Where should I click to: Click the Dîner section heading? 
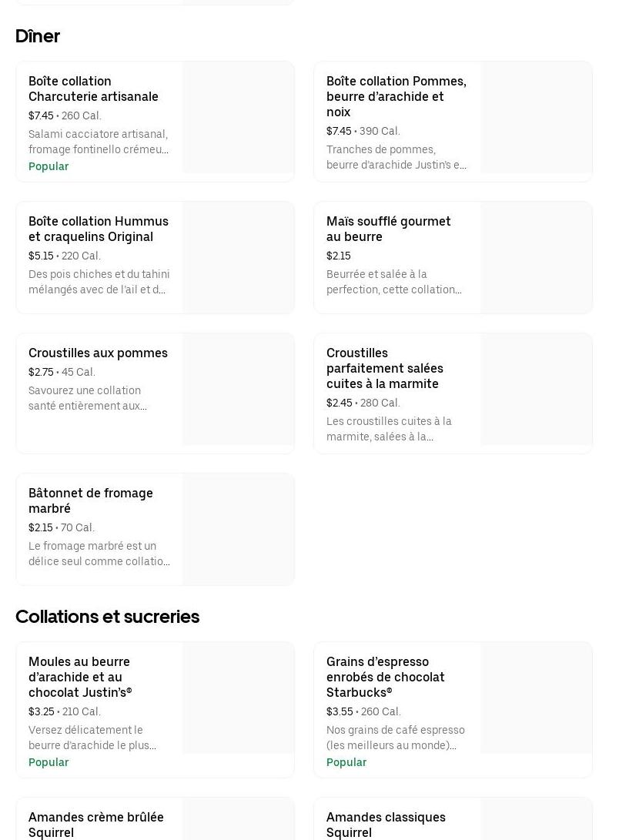38,36
